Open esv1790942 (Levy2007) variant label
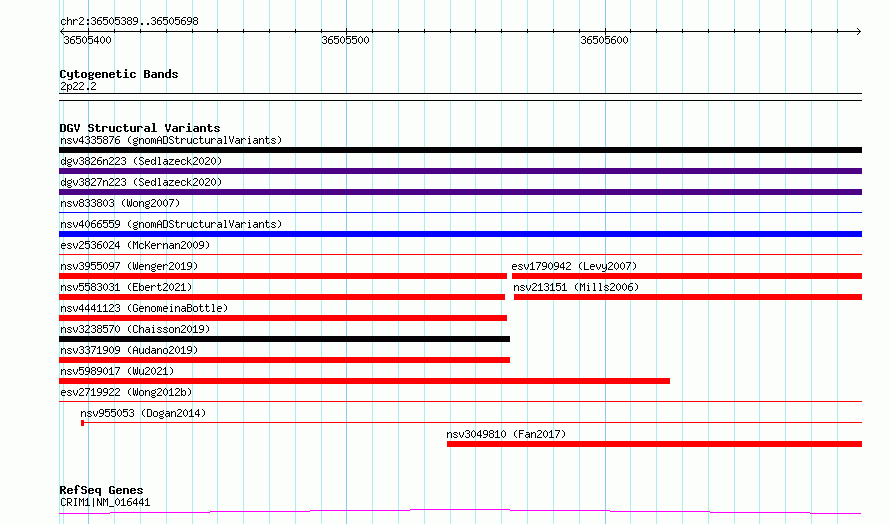The image size is (890, 524). (574, 266)
